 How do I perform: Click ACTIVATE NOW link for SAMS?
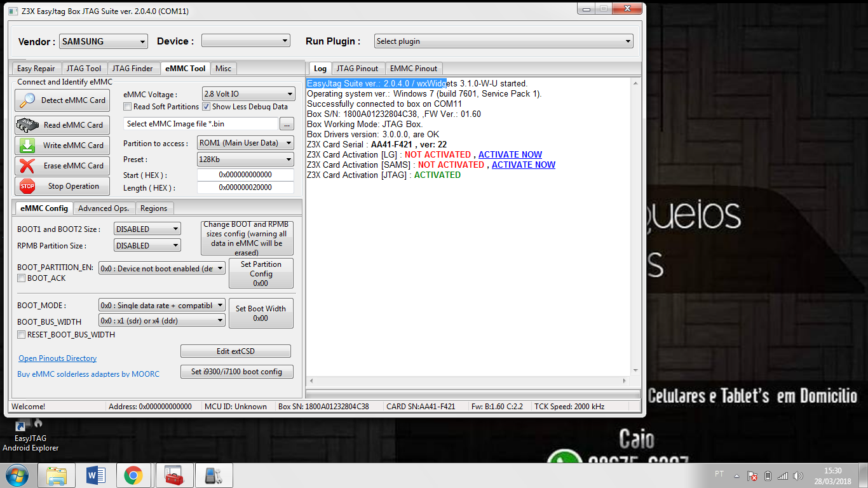(524, 165)
